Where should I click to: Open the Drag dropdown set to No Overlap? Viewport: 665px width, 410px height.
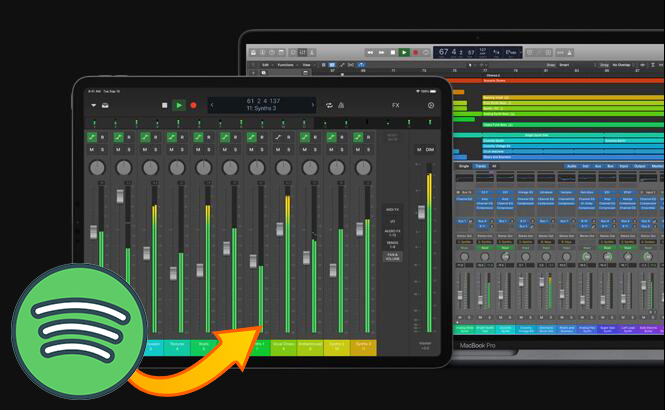click(x=622, y=65)
